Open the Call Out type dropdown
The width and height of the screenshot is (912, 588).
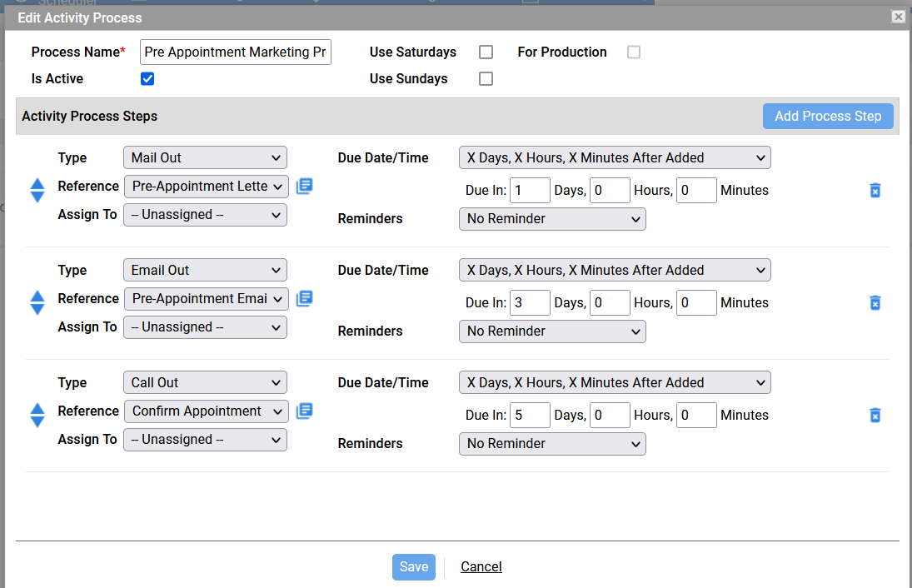tap(206, 382)
